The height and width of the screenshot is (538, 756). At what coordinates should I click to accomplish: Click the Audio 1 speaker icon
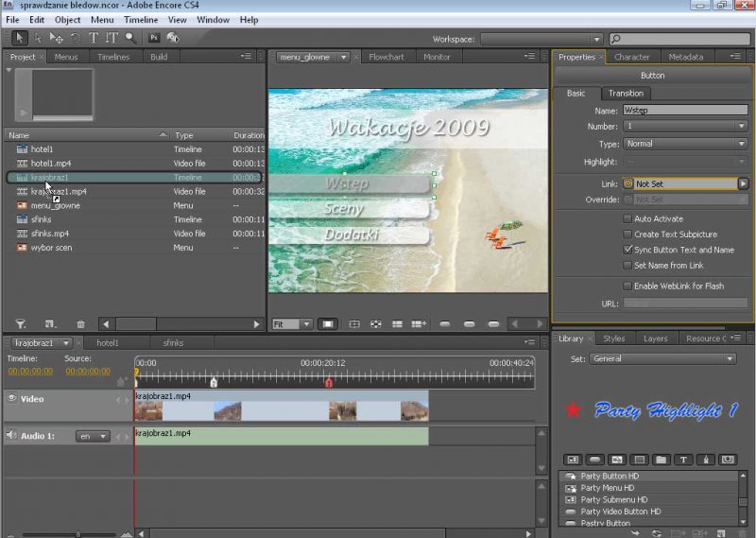[12, 436]
